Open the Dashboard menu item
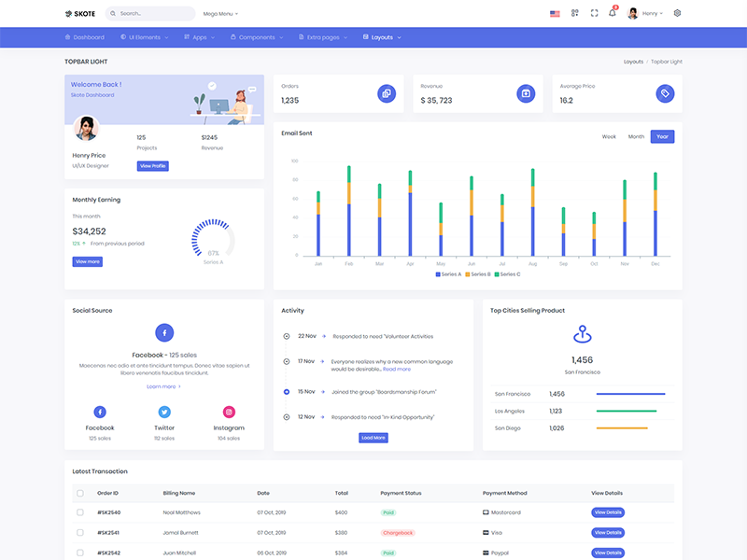The image size is (747, 560). click(x=85, y=37)
